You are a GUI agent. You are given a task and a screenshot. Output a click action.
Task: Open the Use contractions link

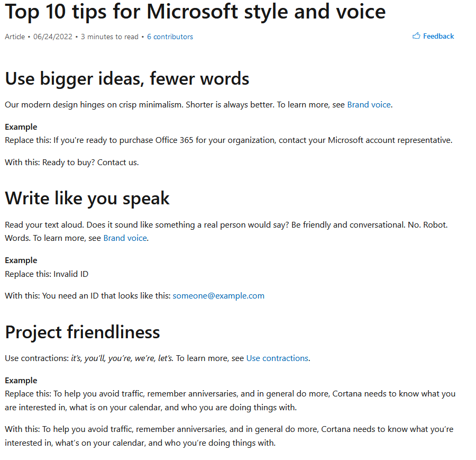(x=277, y=358)
